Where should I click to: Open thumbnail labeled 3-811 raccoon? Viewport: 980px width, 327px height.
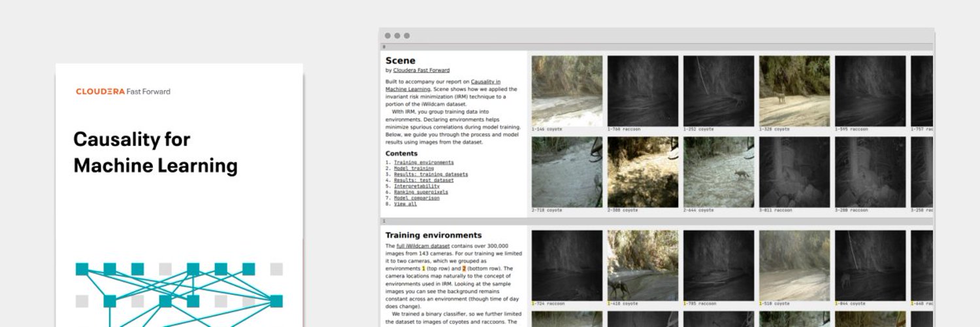point(794,172)
